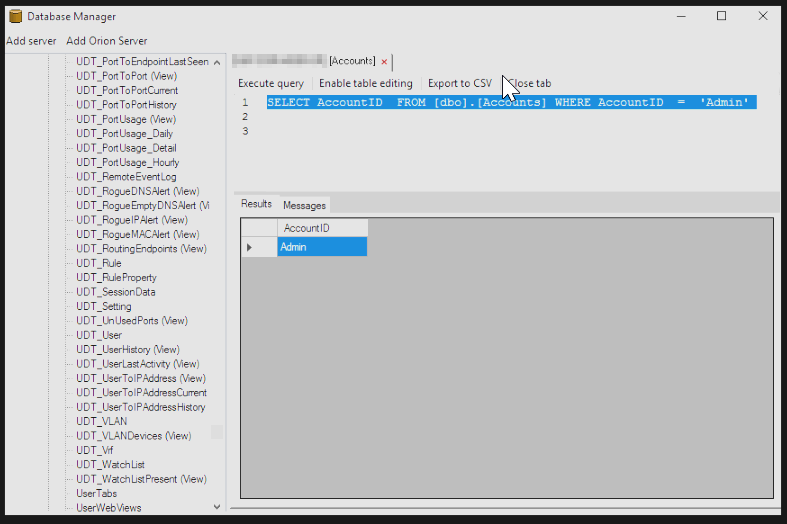Screen dimensions: 787x524
Task: Enable table editing for the query
Action: pyautogui.click(x=365, y=83)
